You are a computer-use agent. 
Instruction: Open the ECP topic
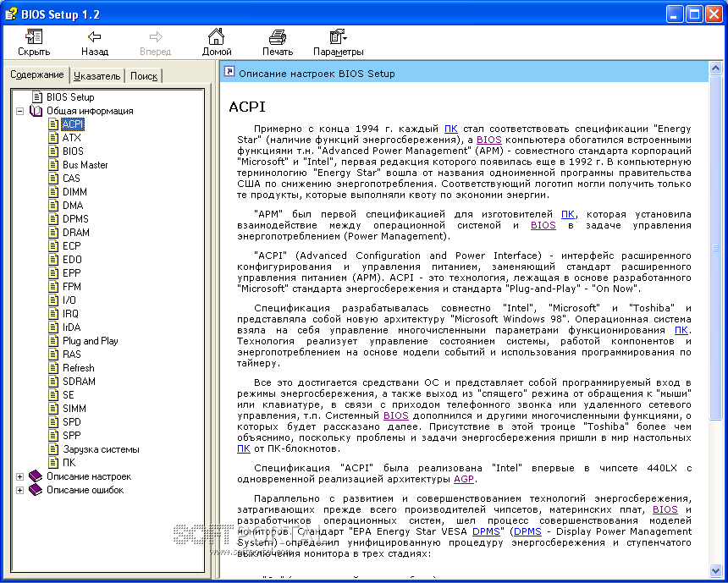point(71,246)
